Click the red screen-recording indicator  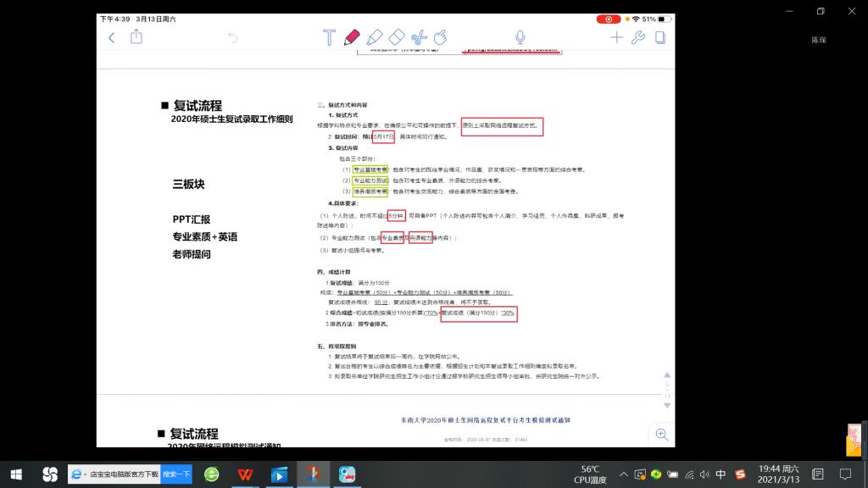click(609, 19)
